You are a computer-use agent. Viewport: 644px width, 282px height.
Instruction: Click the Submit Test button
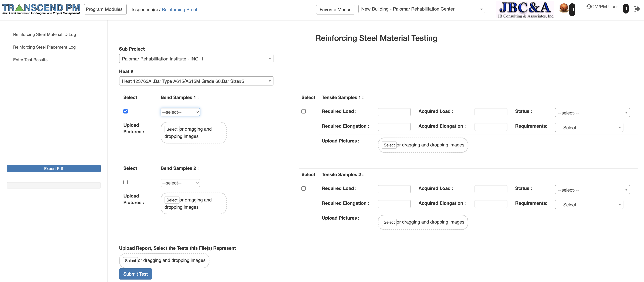click(x=135, y=274)
